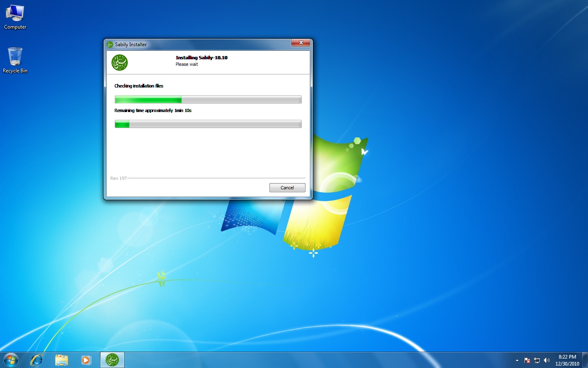
Task: Cancel the Sabily installation
Action: [x=287, y=188]
